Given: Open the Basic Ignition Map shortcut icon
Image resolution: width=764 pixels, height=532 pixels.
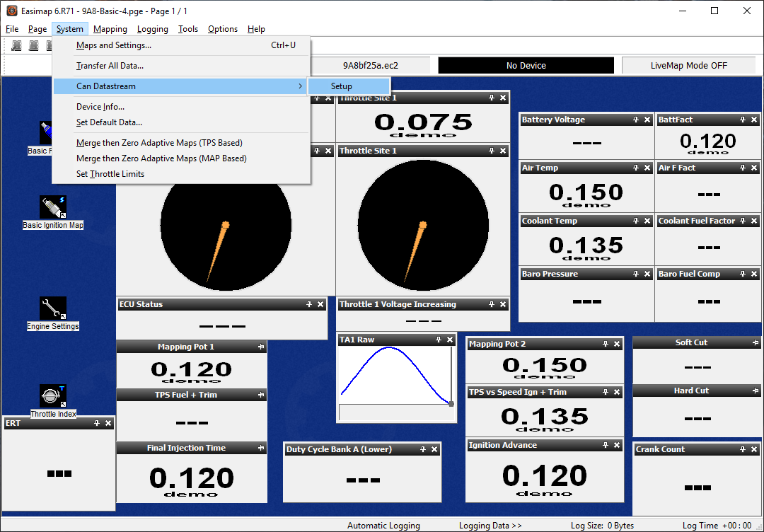Looking at the screenshot, I should 53,207.
